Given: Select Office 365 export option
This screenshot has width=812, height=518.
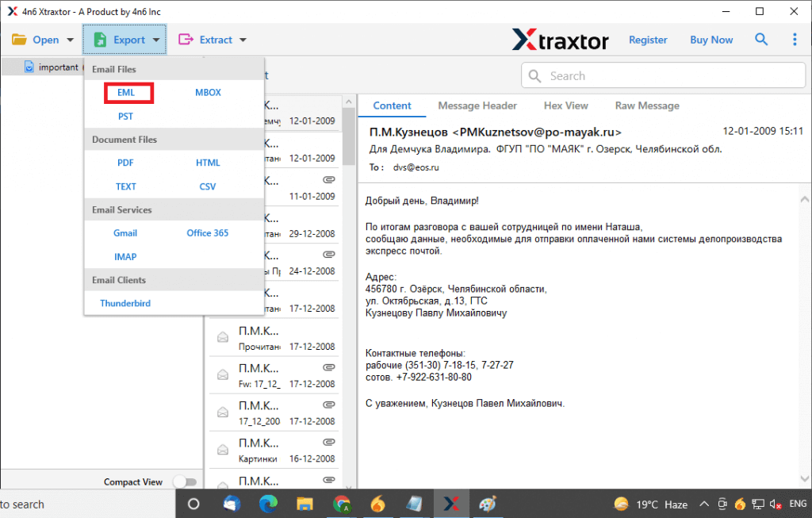Looking at the screenshot, I should pyautogui.click(x=208, y=233).
